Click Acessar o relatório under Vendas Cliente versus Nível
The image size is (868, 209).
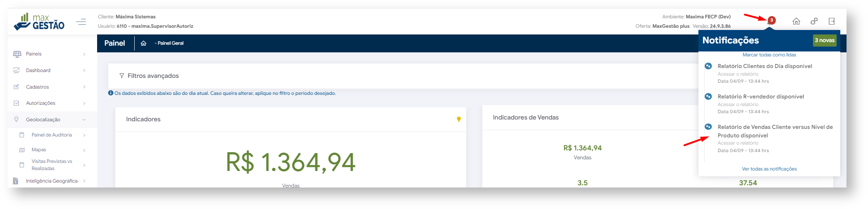pyautogui.click(x=738, y=143)
